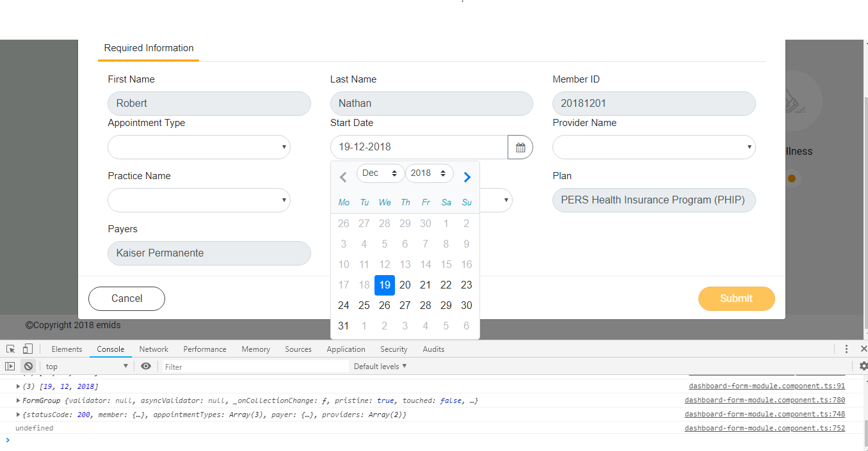
Task: Show the console sidebar panel
Action: coord(10,365)
